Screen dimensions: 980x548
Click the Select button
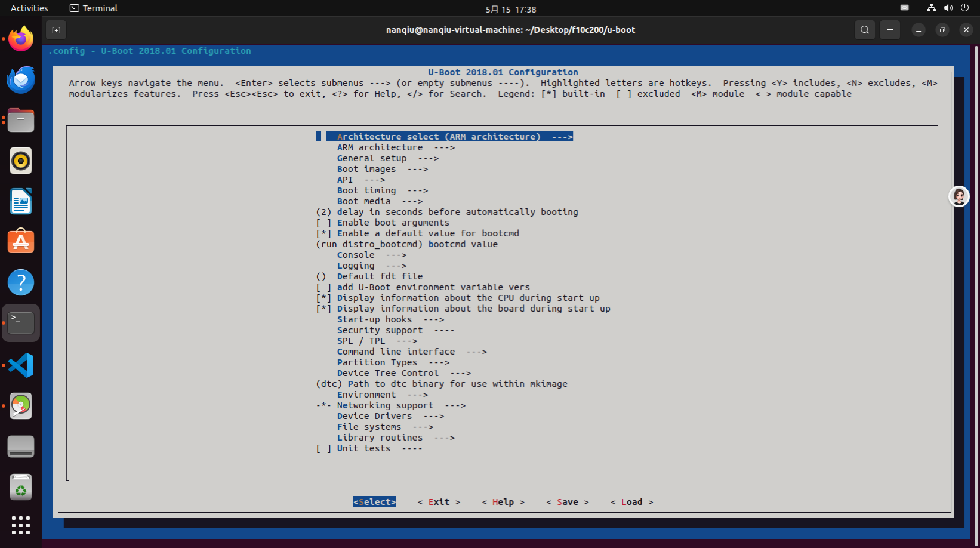point(375,502)
